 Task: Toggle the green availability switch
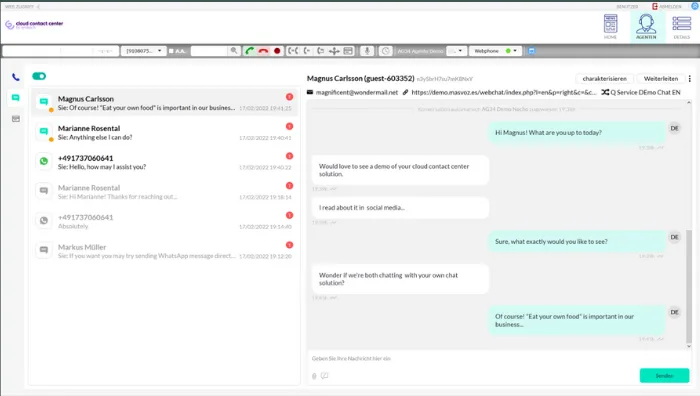39,76
